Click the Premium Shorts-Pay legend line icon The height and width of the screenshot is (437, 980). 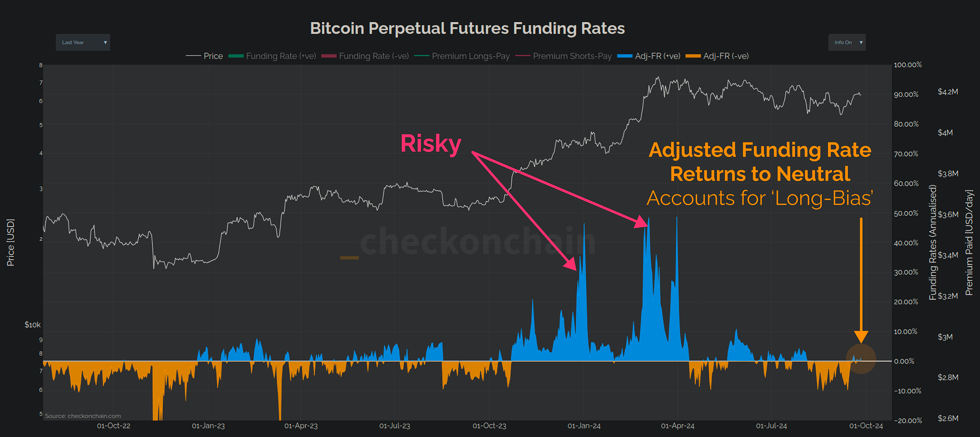click(x=523, y=56)
